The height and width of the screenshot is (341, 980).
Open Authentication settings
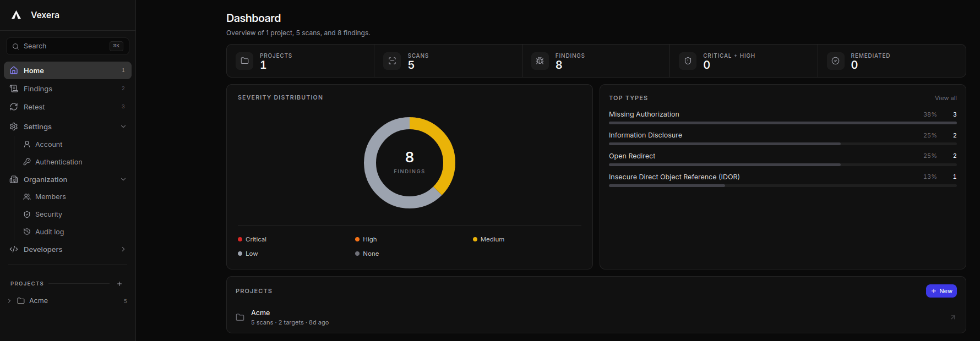[58, 162]
